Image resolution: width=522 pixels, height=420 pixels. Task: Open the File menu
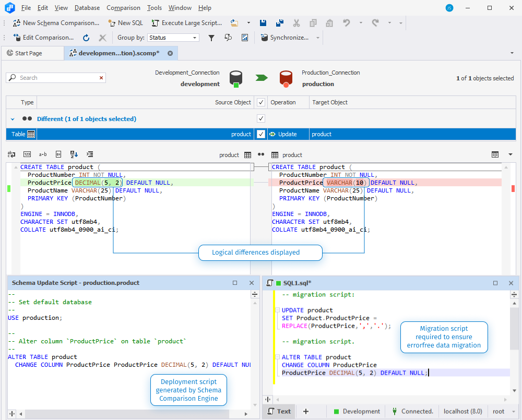pyautogui.click(x=26, y=8)
